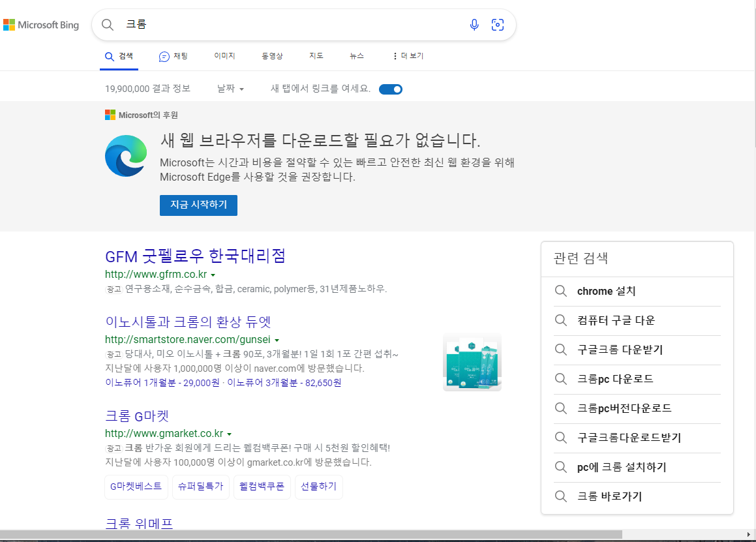The image size is (756, 542).
Task: Switch to the 동영상 tab
Action: [x=272, y=56]
